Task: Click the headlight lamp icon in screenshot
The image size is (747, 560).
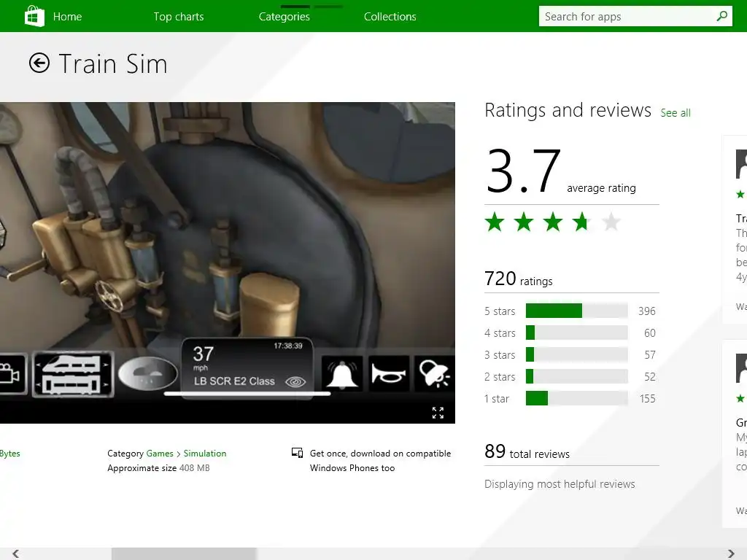Action: click(434, 374)
